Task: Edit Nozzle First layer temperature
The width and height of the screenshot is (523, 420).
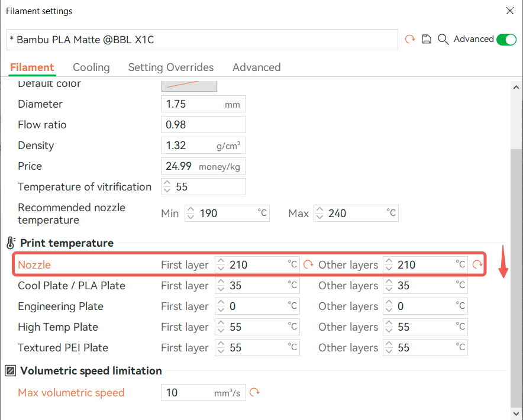Action: [x=257, y=265]
